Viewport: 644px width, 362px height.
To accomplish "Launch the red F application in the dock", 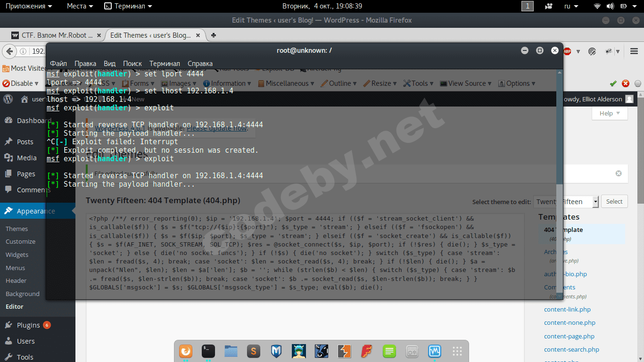I will tap(367, 351).
